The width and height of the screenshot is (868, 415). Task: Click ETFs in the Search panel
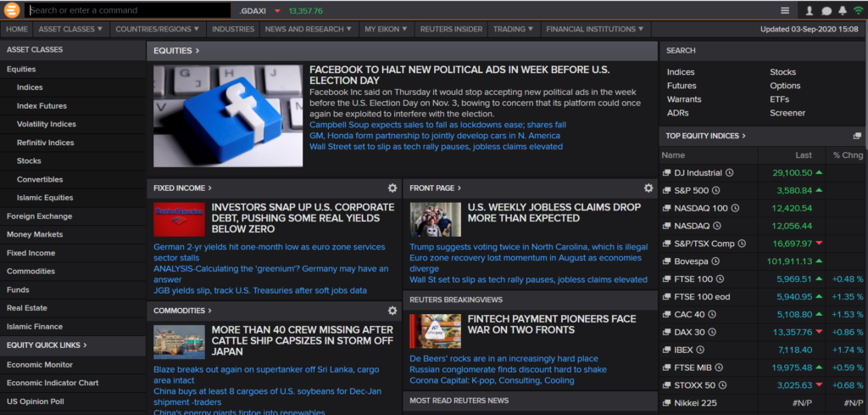click(780, 99)
